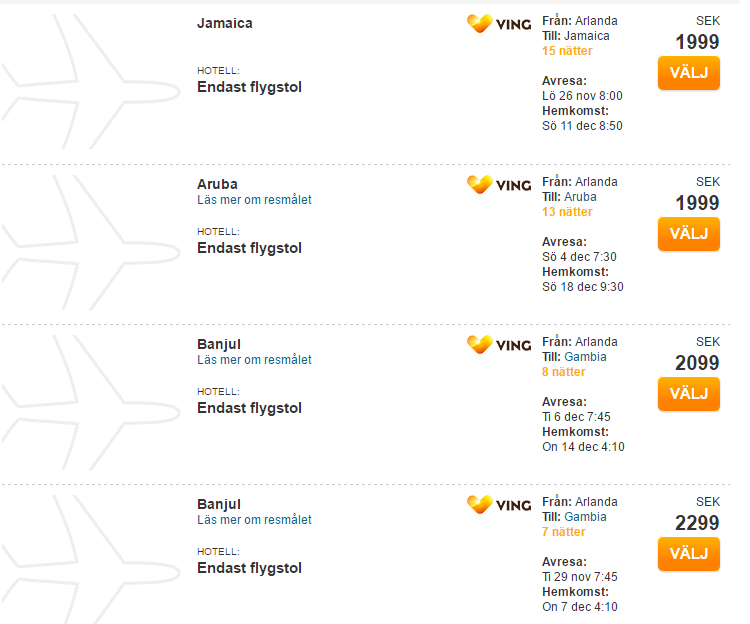Click the Jamaica destination heading
The width and height of the screenshot is (750, 624).
(x=225, y=23)
